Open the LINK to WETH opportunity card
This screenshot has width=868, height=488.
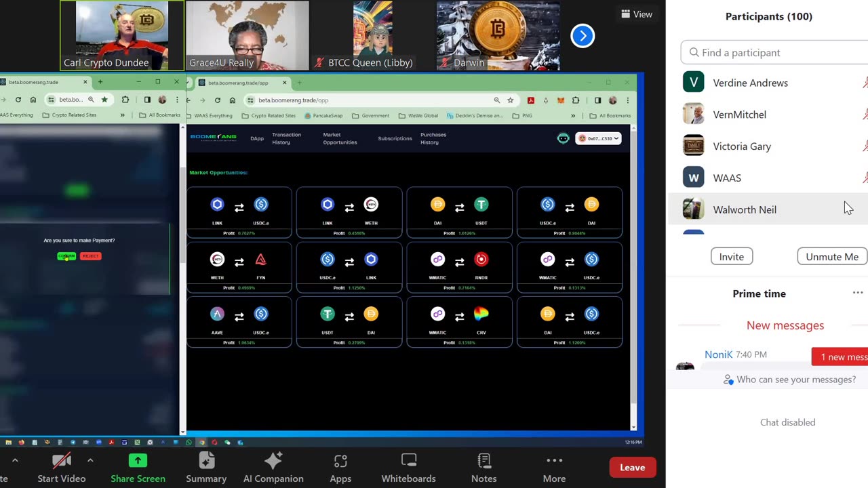(349, 212)
